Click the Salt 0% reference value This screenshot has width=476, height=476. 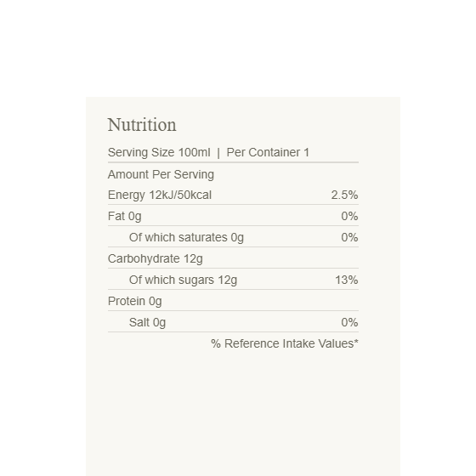349,322
